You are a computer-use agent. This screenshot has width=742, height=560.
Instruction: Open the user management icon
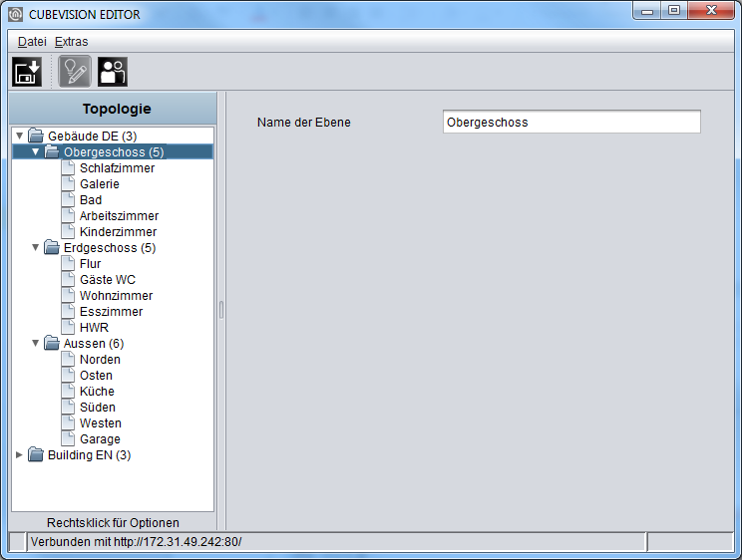[x=113, y=72]
